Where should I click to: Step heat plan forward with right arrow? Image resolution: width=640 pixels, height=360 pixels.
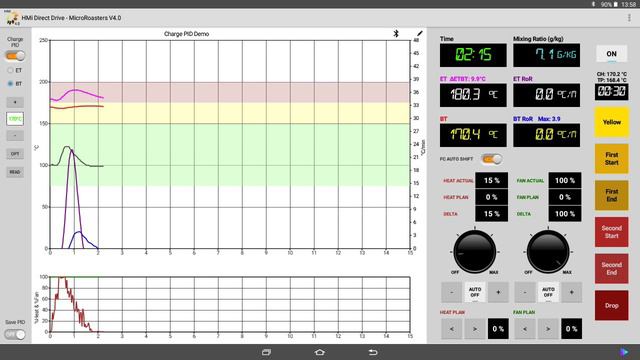tap(475, 329)
